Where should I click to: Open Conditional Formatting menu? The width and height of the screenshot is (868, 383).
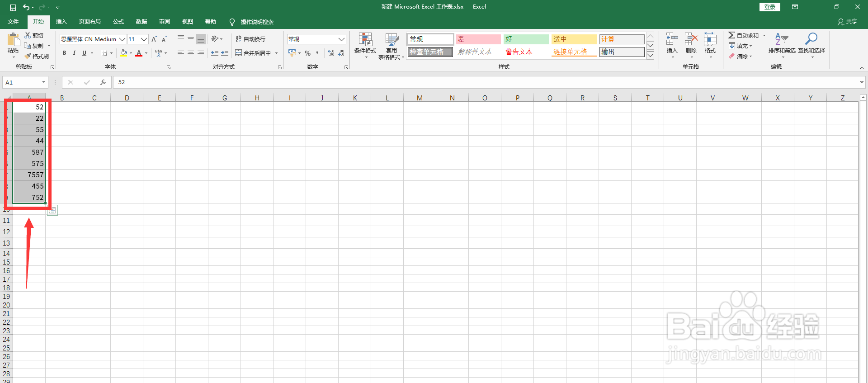coord(365,46)
